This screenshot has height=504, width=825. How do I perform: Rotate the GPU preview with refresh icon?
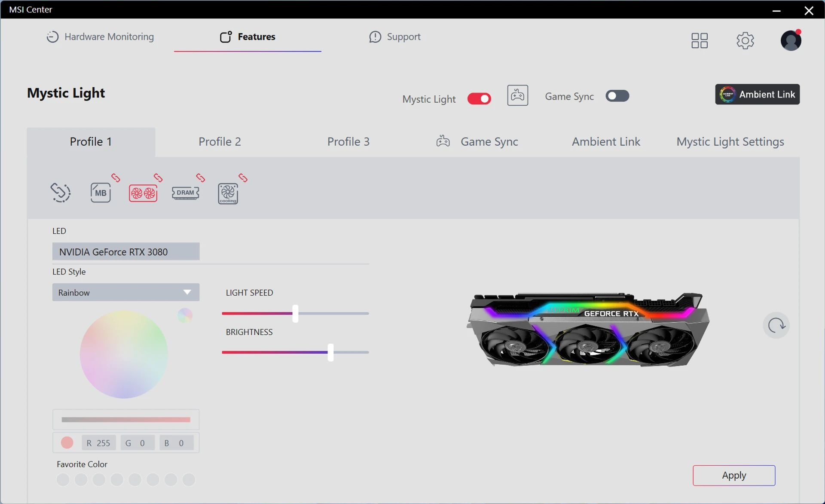tap(776, 325)
